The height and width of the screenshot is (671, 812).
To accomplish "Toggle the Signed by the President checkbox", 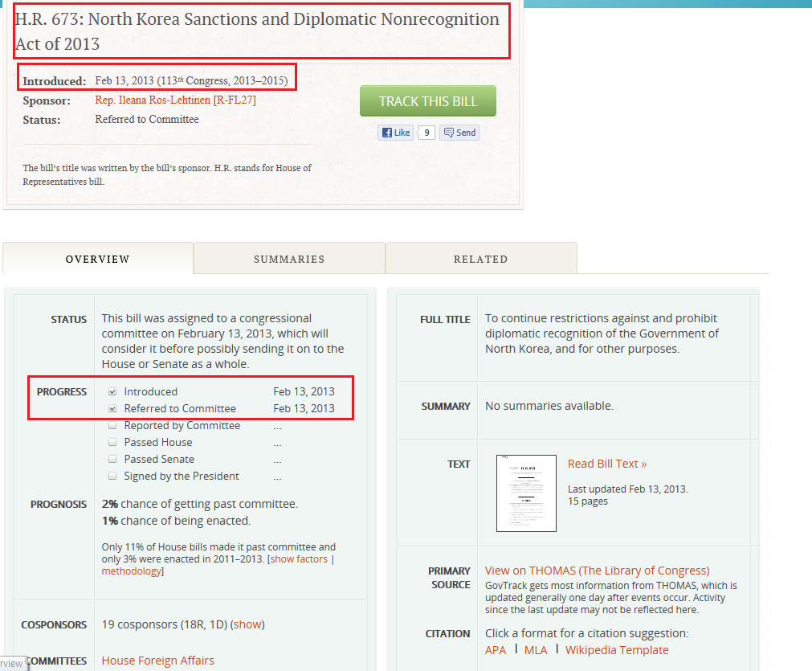I will click(x=112, y=476).
